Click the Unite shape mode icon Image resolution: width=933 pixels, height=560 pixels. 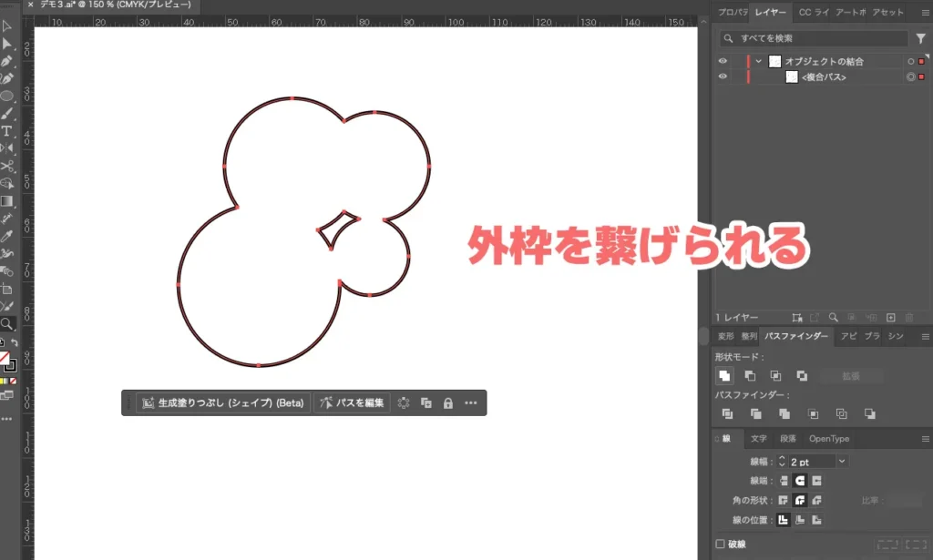click(x=724, y=375)
